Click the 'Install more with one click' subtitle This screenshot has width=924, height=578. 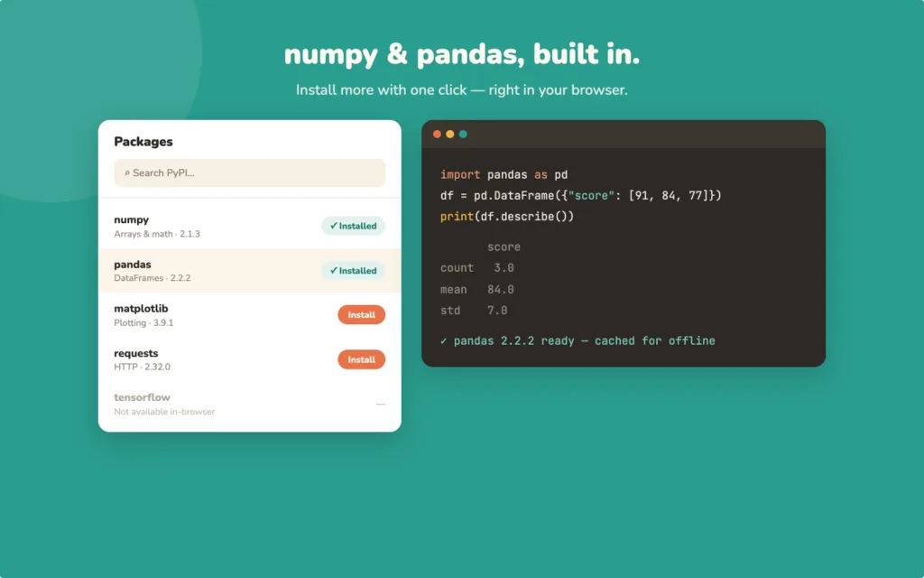(462, 90)
